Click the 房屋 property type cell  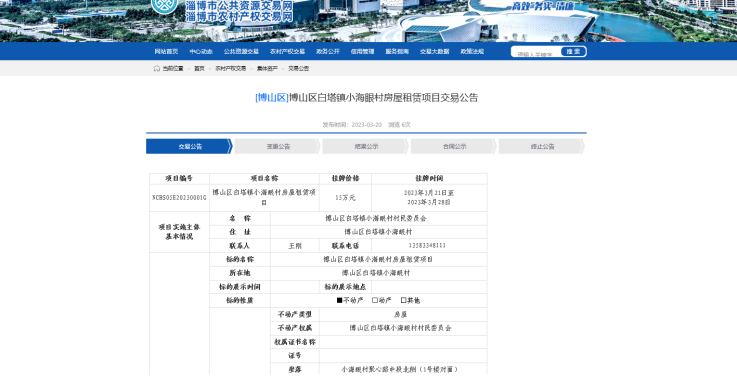click(403, 314)
